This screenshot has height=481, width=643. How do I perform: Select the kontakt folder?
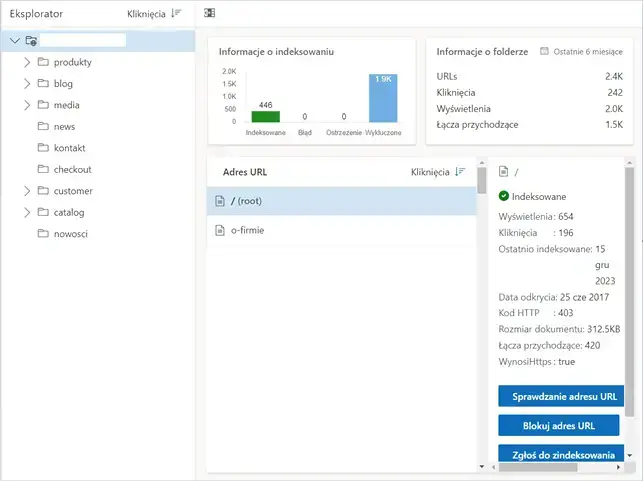click(x=68, y=148)
